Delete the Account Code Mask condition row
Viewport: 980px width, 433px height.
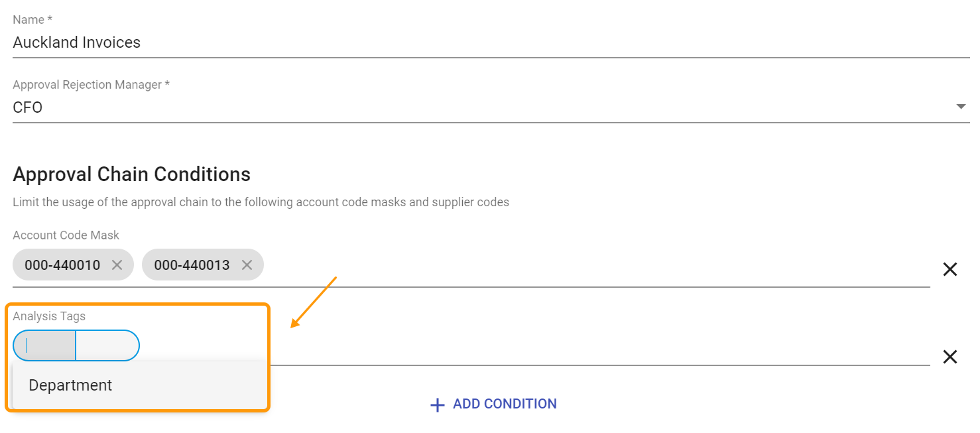click(x=949, y=269)
